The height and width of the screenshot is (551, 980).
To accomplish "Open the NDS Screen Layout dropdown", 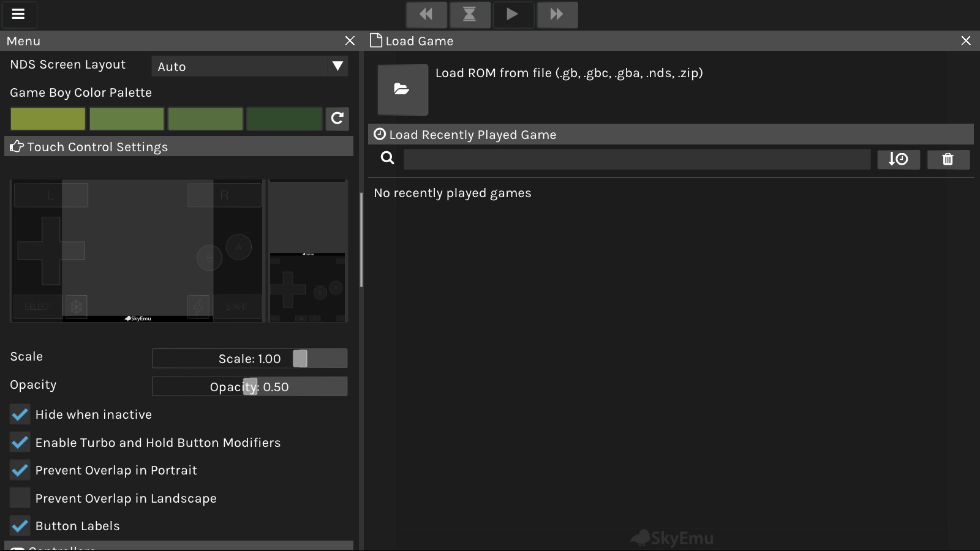I will [250, 66].
